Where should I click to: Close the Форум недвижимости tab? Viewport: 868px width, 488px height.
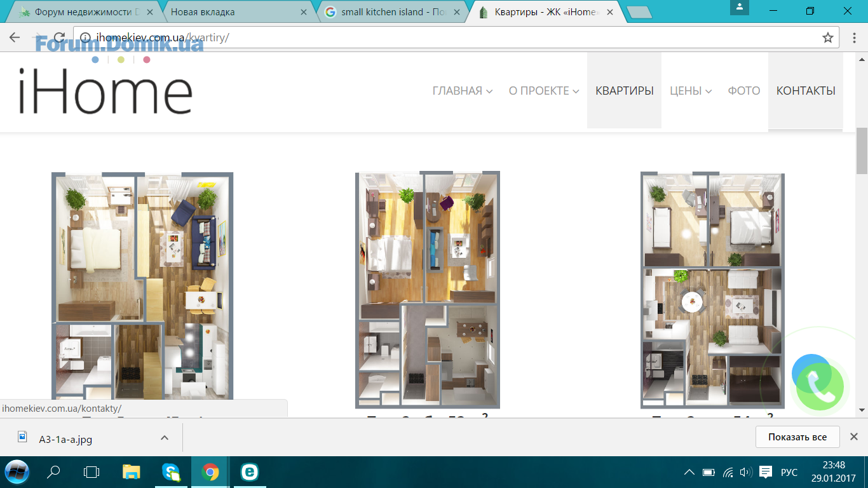coord(149,12)
